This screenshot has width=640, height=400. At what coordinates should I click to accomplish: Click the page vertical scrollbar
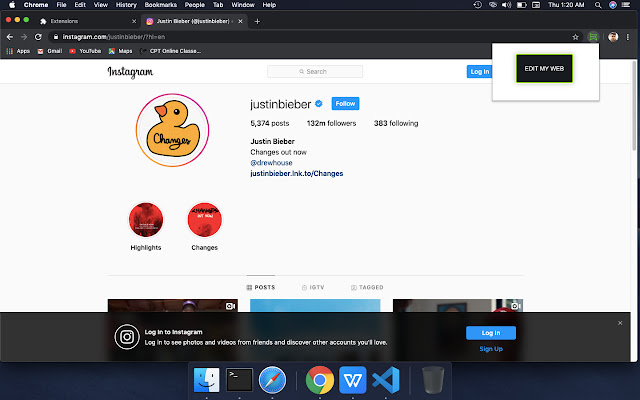click(x=634, y=106)
